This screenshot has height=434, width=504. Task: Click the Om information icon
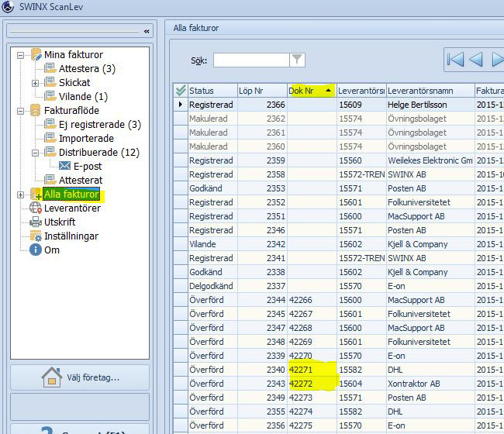[x=36, y=250]
